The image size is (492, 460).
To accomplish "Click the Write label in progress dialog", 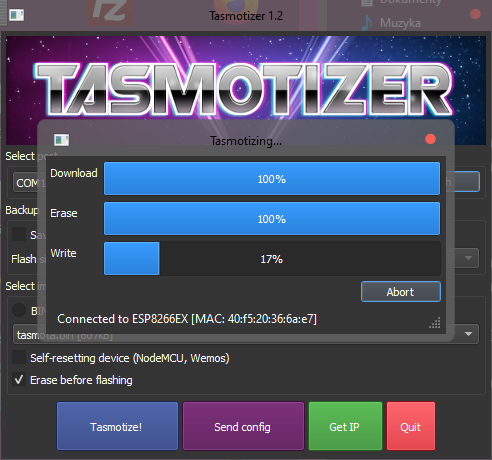I will coord(64,253).
